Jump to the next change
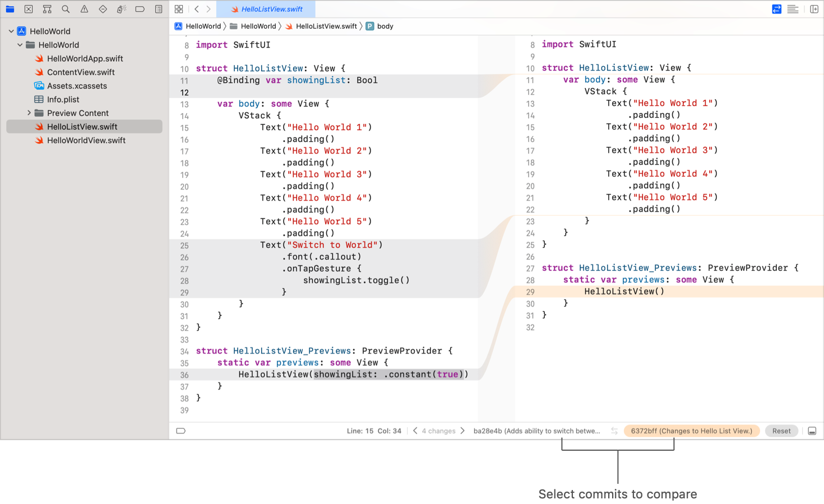 pos(462,431)
